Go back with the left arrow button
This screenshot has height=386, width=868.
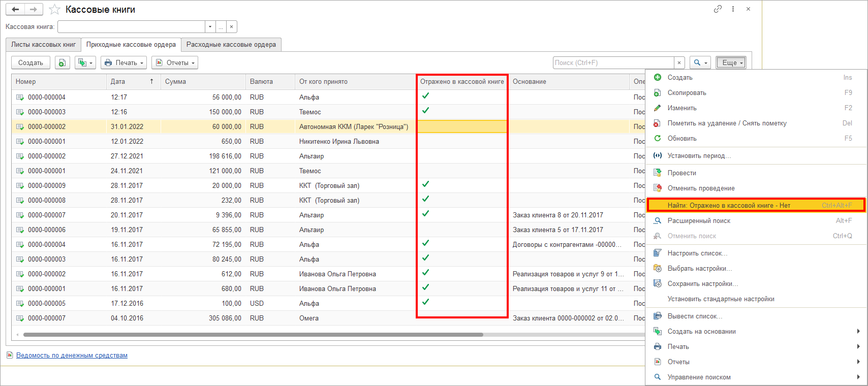pos(15,10)
